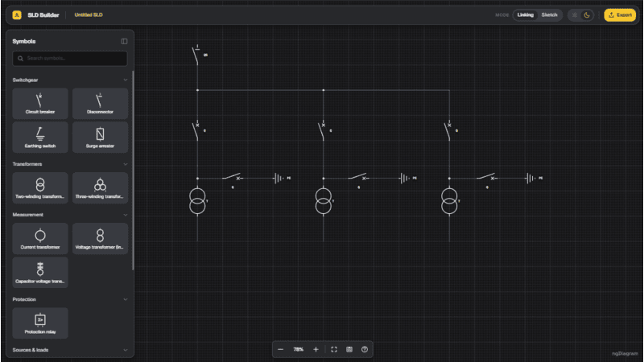Select the right two-winding transformer on canvas
This screenshot has width=644, height=362.
click(x=450, y=201)
